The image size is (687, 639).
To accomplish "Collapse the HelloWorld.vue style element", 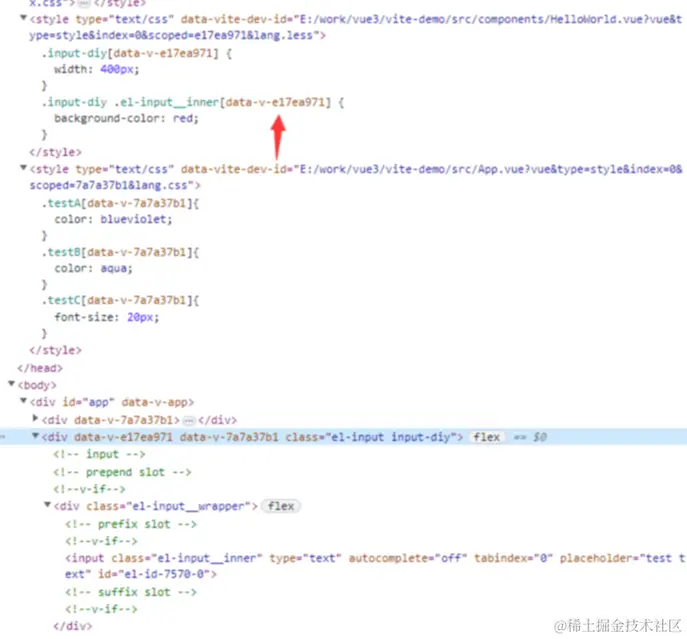I will pos(23,18).
